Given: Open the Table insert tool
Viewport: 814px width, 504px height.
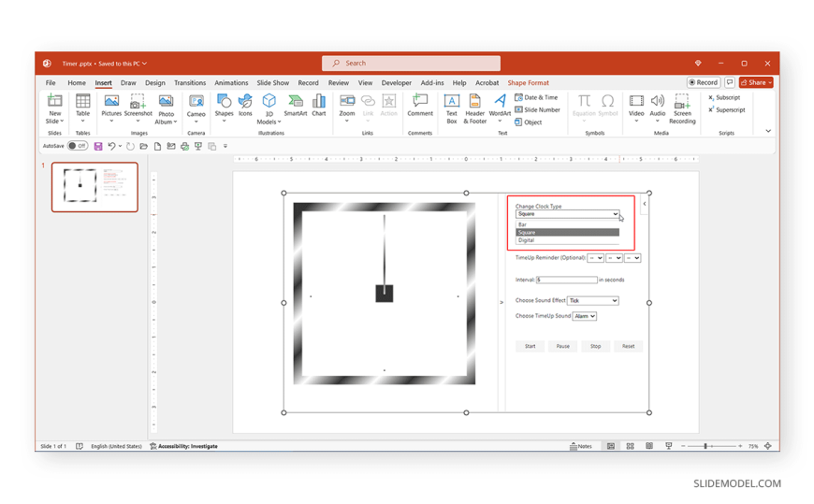Looking at the screenshot, I should coord(82,108).
